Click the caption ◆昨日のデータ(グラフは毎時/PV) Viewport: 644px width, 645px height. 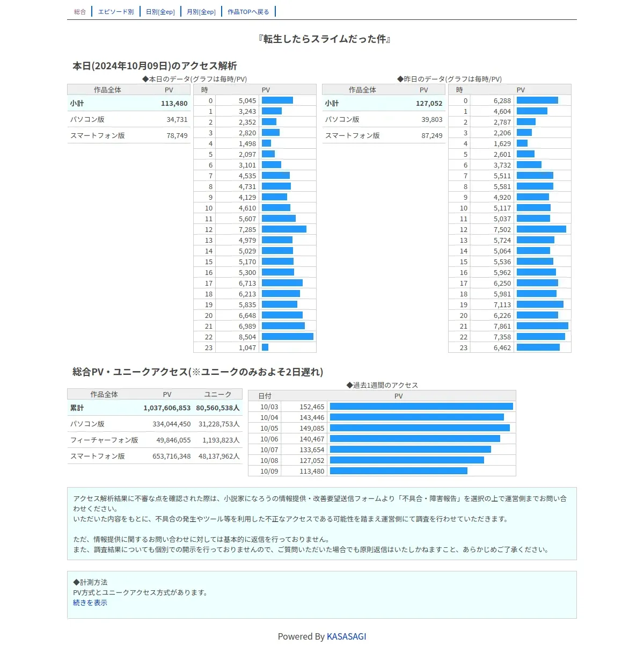pyautogui.click(x=450, y=79)
